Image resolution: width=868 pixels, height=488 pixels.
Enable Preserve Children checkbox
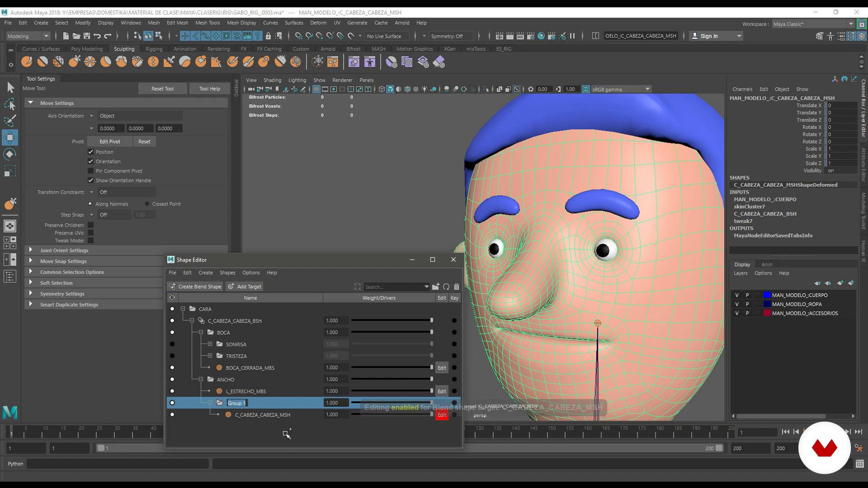(90, 225)
